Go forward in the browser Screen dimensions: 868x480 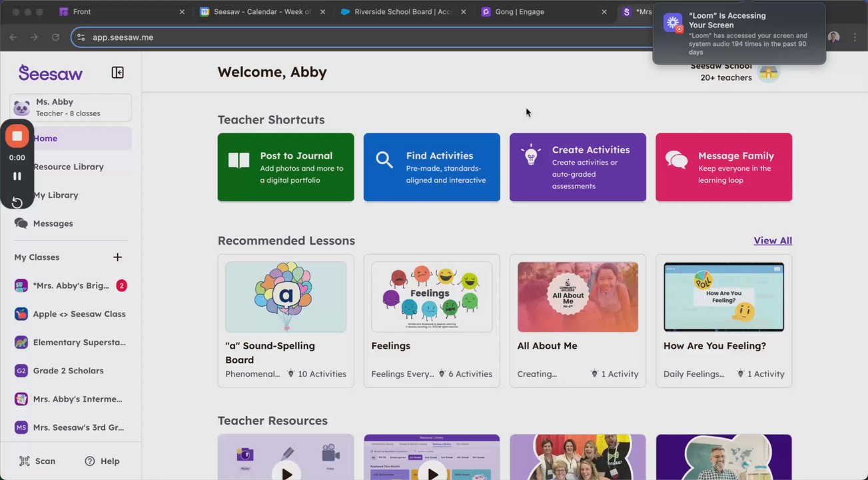pyautogui.click(x=34, y=37)
